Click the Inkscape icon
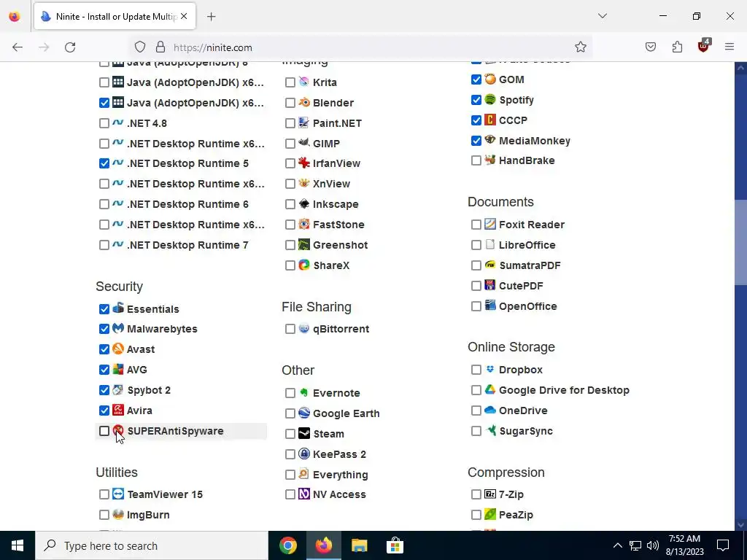This screenshot has width=747, height=560. click(304, 204)
